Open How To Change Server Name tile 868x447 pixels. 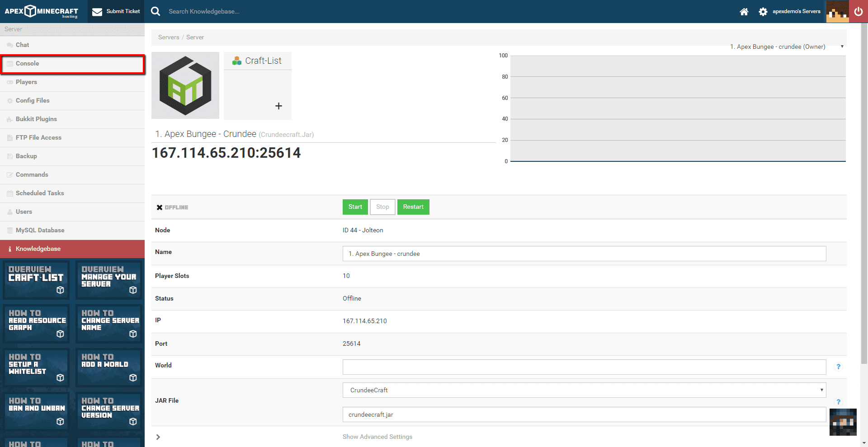pyautogui.click(x=109, y=324)
